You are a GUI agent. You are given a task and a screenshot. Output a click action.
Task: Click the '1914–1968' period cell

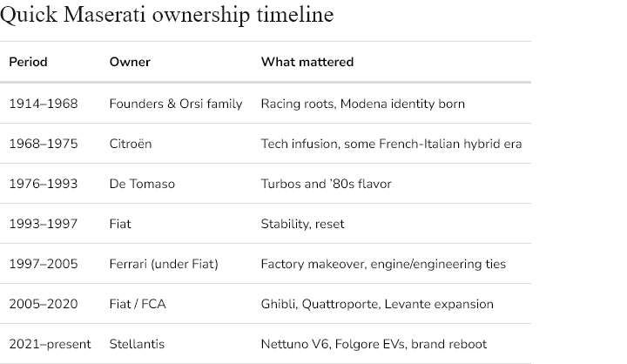coord(44,104)
